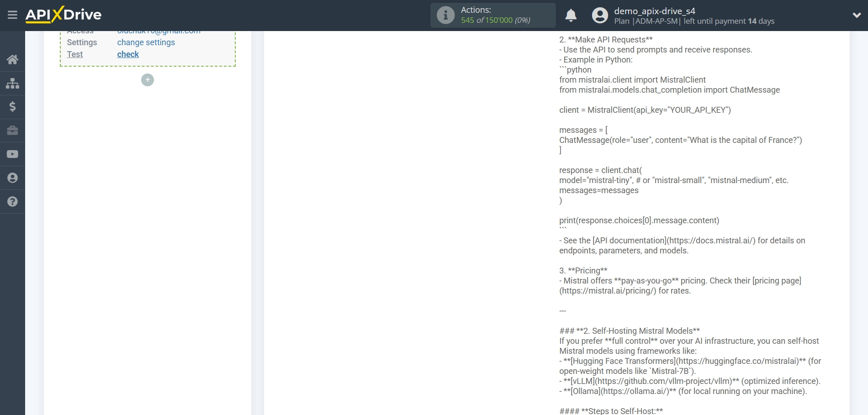Select the Test row label
The height and width of the screenshot is (415, 868).
click(x=74, y=54)
